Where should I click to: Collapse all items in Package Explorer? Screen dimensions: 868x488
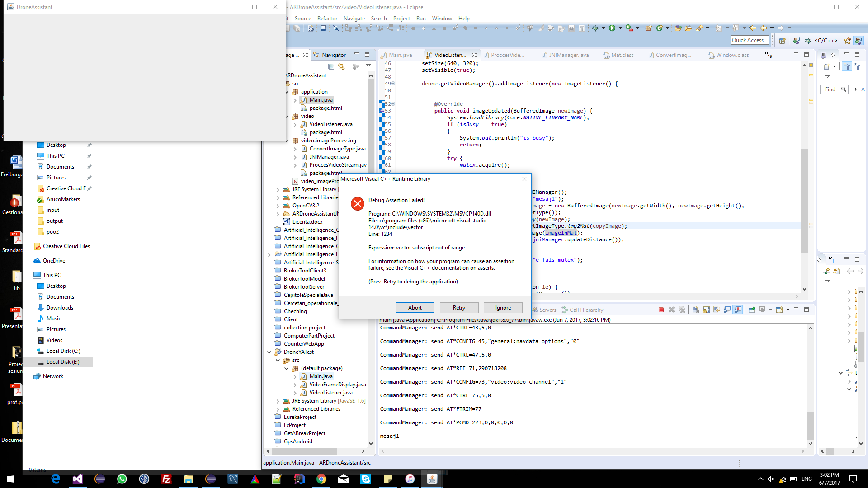[x=331, y=66]
